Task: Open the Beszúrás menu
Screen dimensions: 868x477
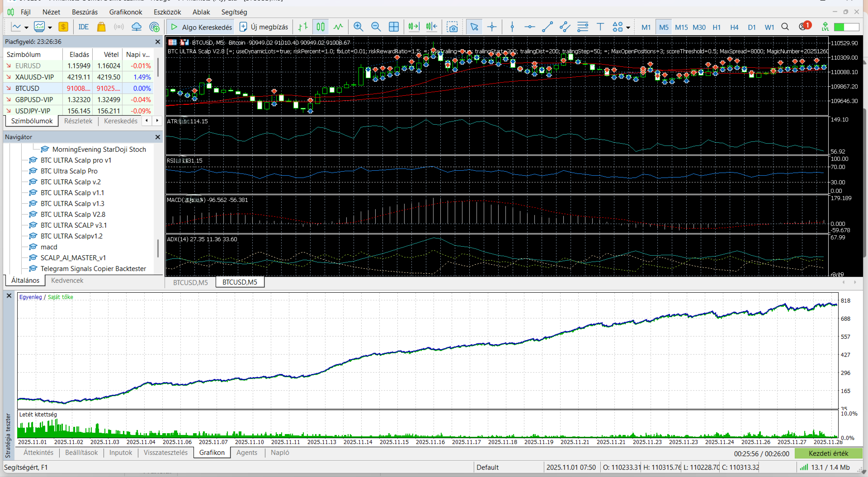Action: click(x=85, y=12)
